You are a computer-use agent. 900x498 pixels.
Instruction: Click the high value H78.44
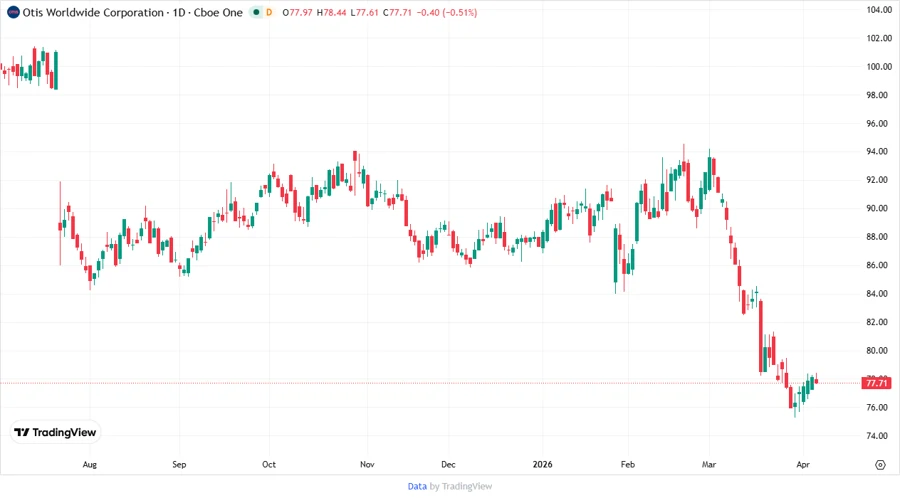click(332, 13)
